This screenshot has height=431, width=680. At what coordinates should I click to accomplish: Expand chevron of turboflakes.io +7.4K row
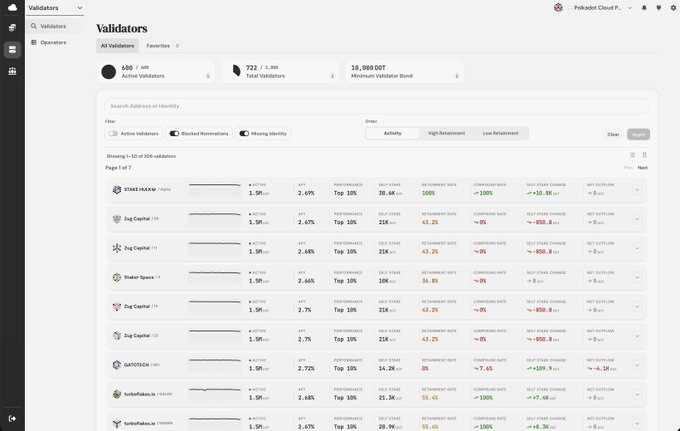[x=637, y=394]
